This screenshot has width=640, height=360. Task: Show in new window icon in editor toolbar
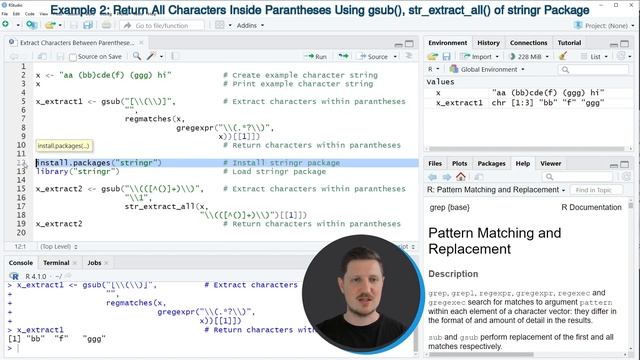42,56
